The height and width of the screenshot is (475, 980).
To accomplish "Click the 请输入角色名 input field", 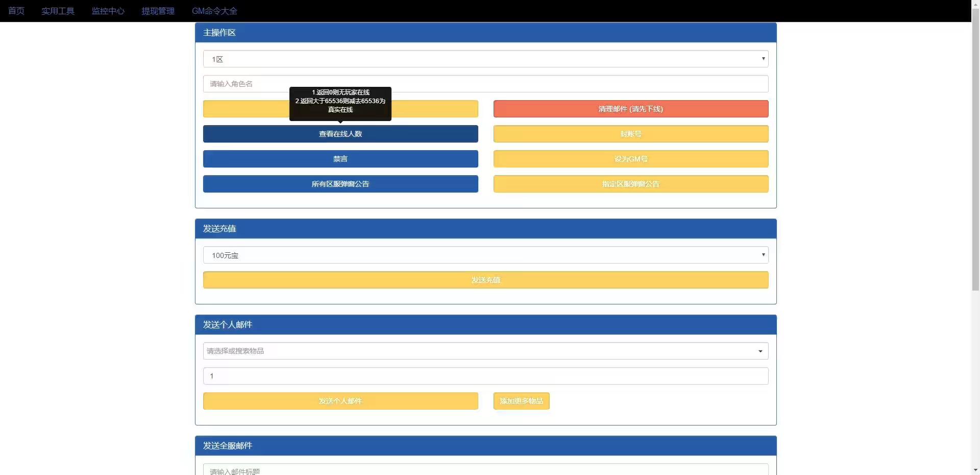I will pyautogui.click(x=485, y=84).
